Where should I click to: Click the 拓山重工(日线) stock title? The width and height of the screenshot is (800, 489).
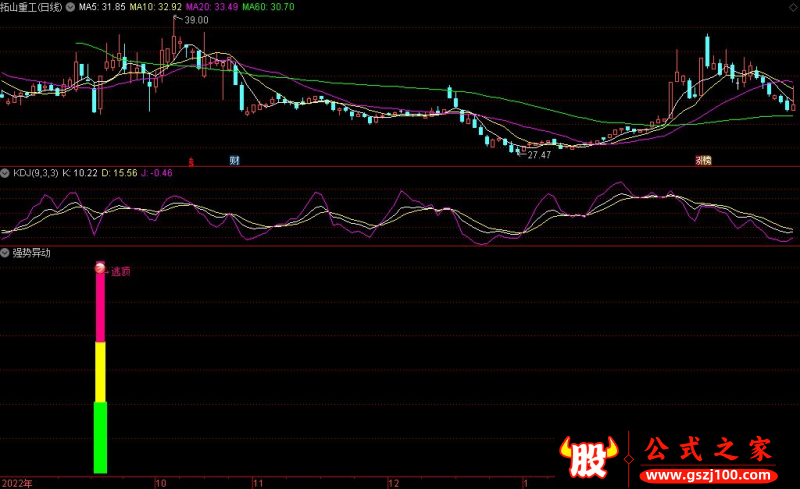point(32,6)
